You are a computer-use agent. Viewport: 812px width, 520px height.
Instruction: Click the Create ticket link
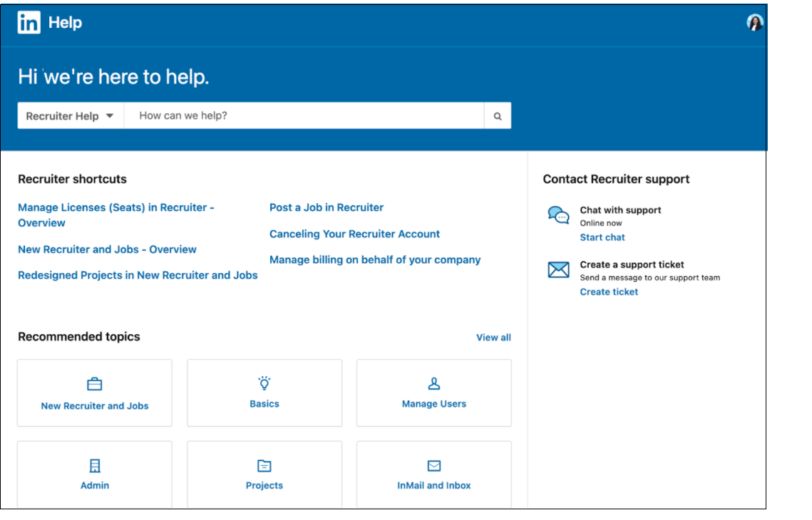[609, 292]
